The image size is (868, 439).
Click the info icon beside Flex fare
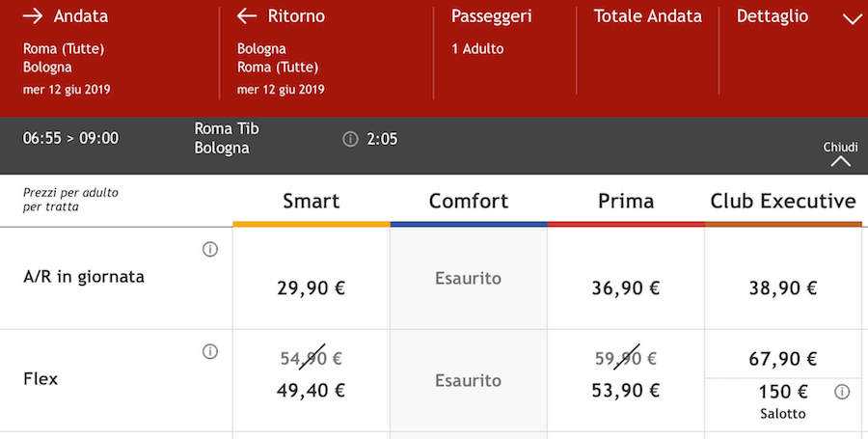click(210, 351)
